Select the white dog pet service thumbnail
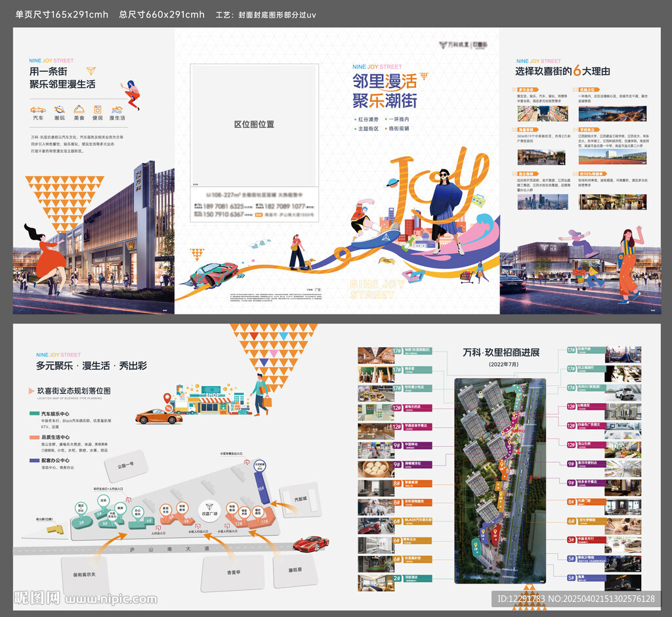This screenshot has width=672, height=617. [x=376, y=507]
